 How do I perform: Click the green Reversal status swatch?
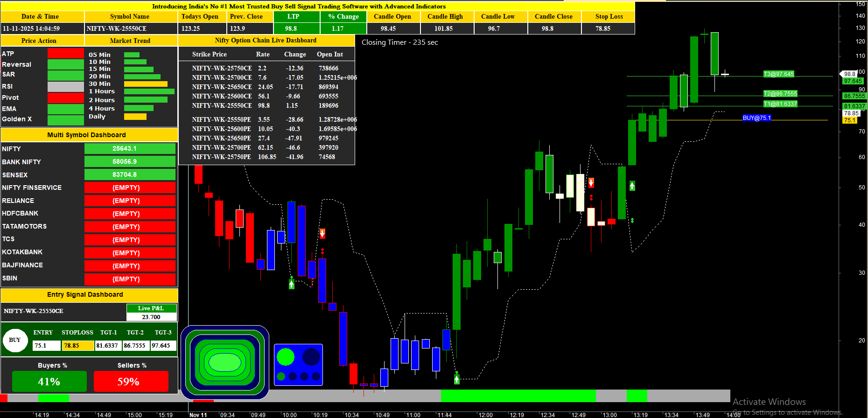tap(66, 64)
